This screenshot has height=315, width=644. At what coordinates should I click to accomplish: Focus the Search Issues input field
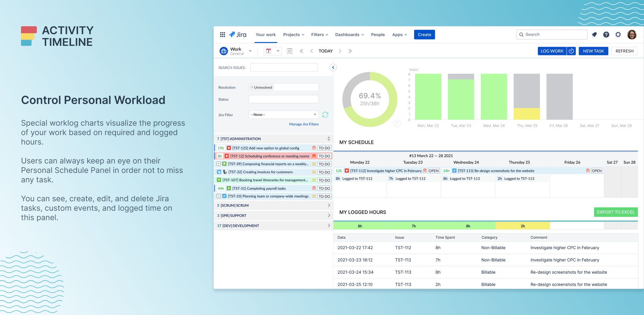[284, 68]
